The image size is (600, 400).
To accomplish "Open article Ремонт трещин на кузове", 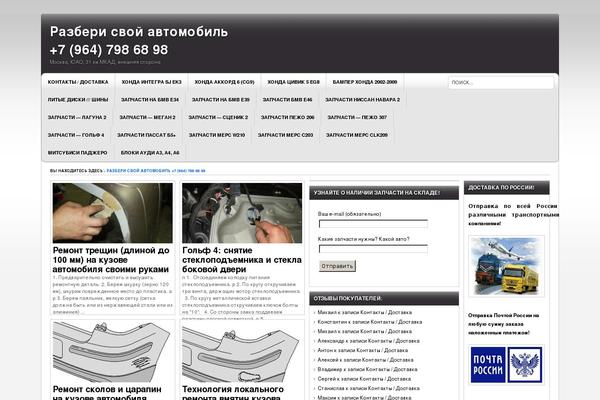I will (111, 260).
